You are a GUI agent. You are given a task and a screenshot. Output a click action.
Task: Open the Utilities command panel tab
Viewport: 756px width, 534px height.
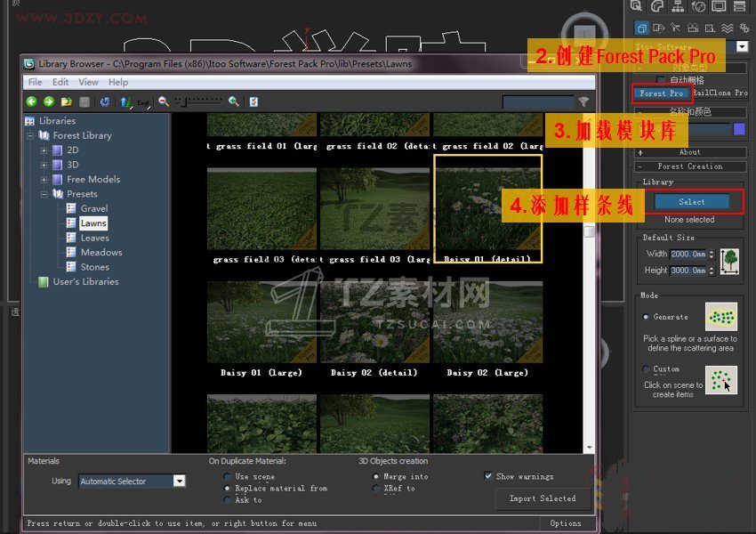[x=740, y=6]
